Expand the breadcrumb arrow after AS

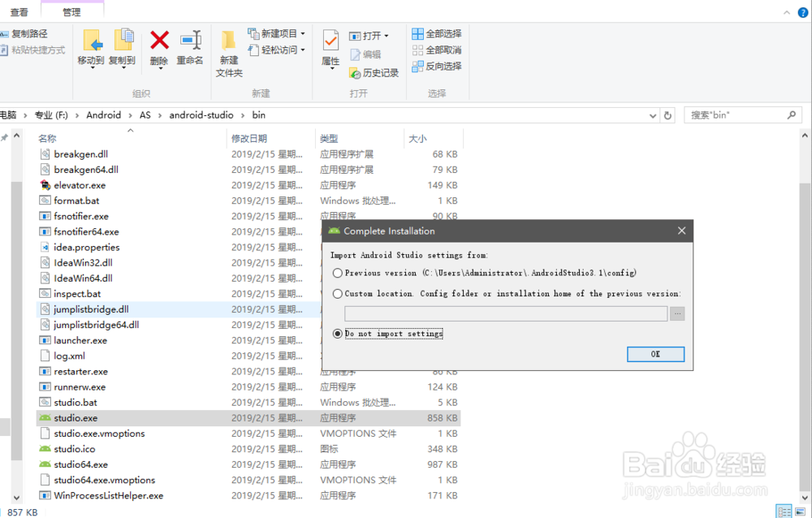[x=160, y=115]
